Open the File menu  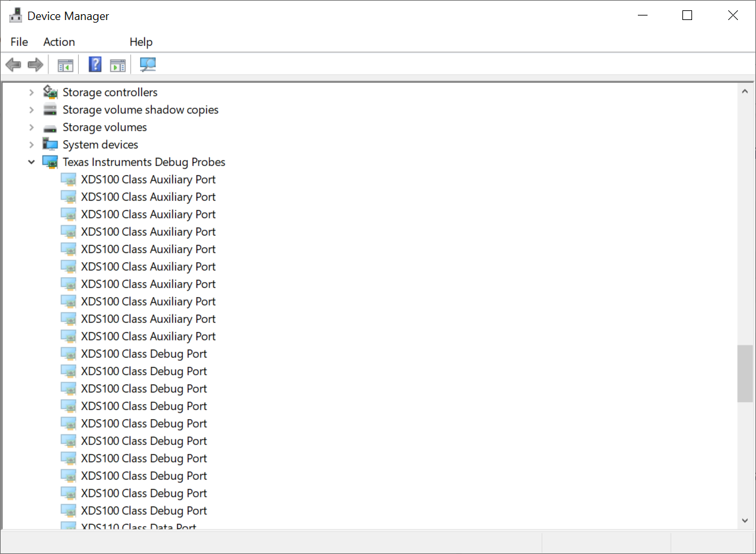point(19,42)
